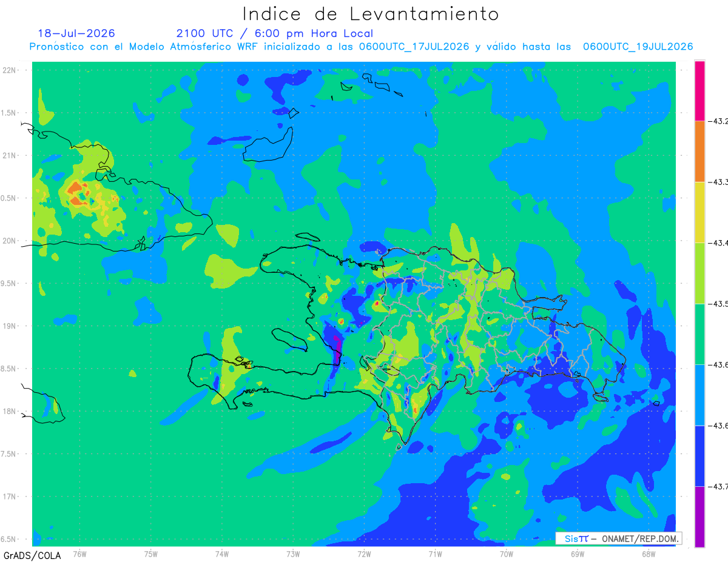Viewport: 728px width, 562px height.
Task: Click the '75W' longitude label
Action: (151, 554)
